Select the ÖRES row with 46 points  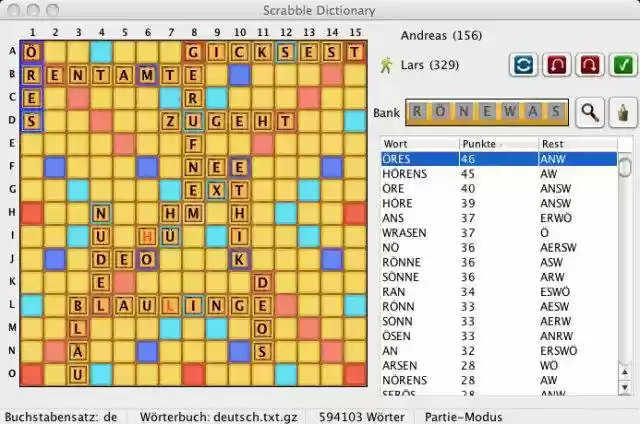pyautogui.click(x=499, y=159)
